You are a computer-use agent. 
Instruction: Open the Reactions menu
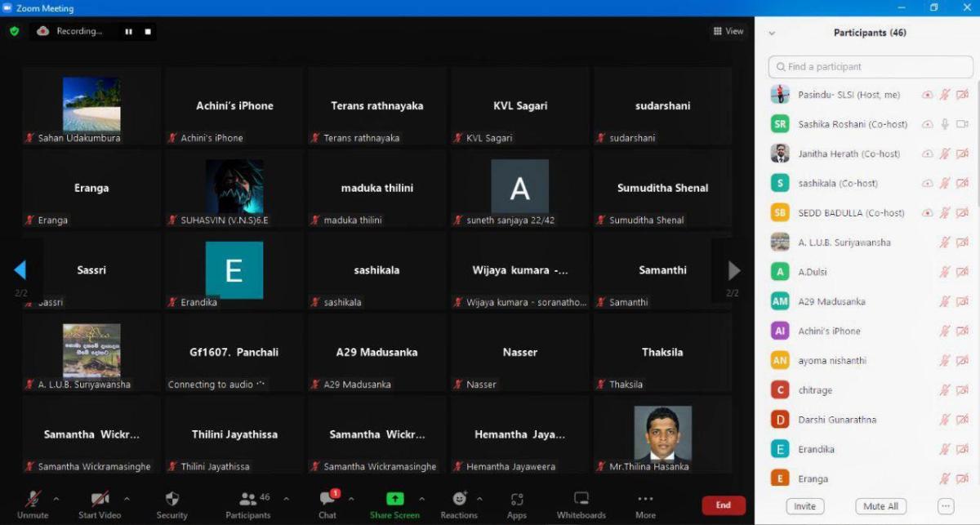(x=459, y=504)
